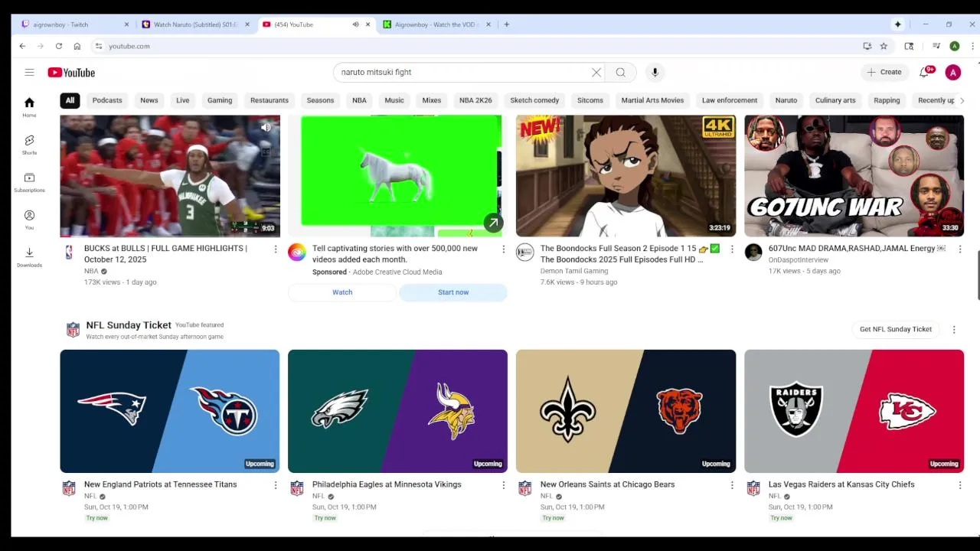This screenshot has height=551, width=980.
Task: Open the Saints at Bears game thumbnail
Action: click(626, 411)
